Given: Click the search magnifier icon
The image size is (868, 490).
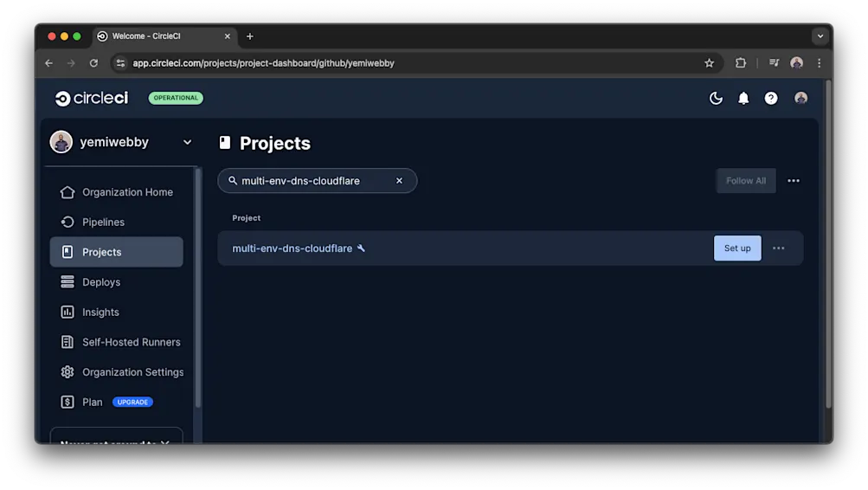Looking at the screenshot, I should click(x=233, y=180).
